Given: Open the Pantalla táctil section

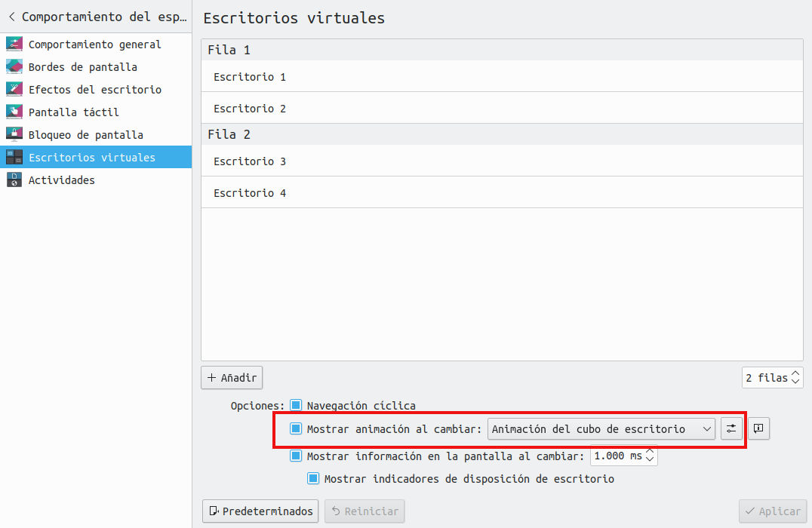Looking at the screenshot, I should 96,112.
